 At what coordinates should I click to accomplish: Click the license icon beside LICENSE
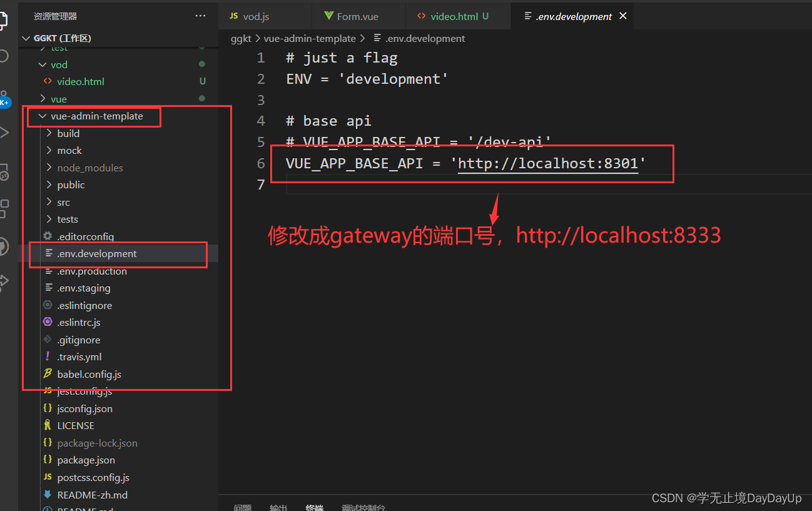(48, 425)
